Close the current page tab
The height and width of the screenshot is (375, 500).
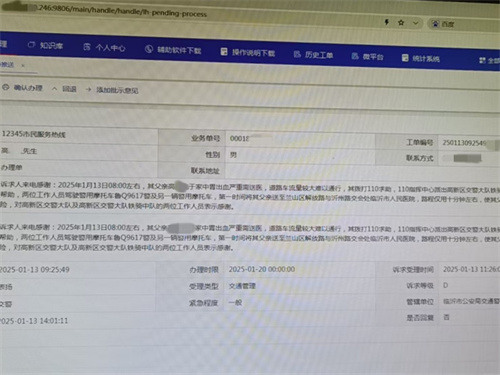23,66
